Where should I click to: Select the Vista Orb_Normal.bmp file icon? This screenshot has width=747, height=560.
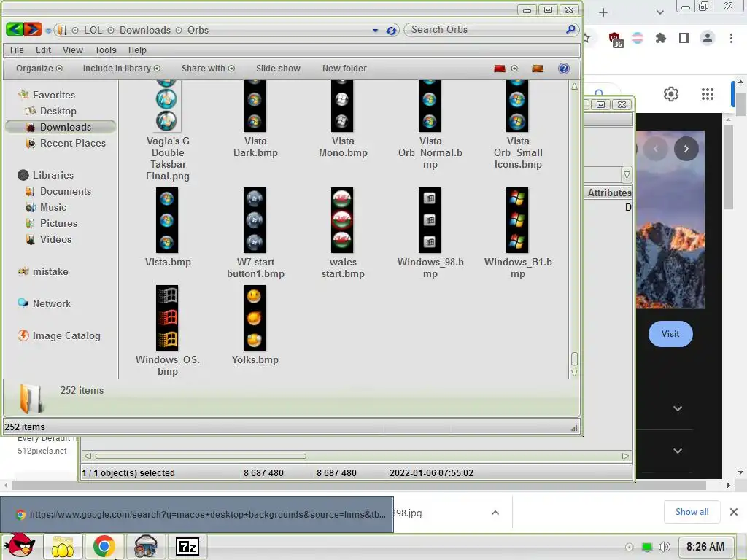point(430,106)
